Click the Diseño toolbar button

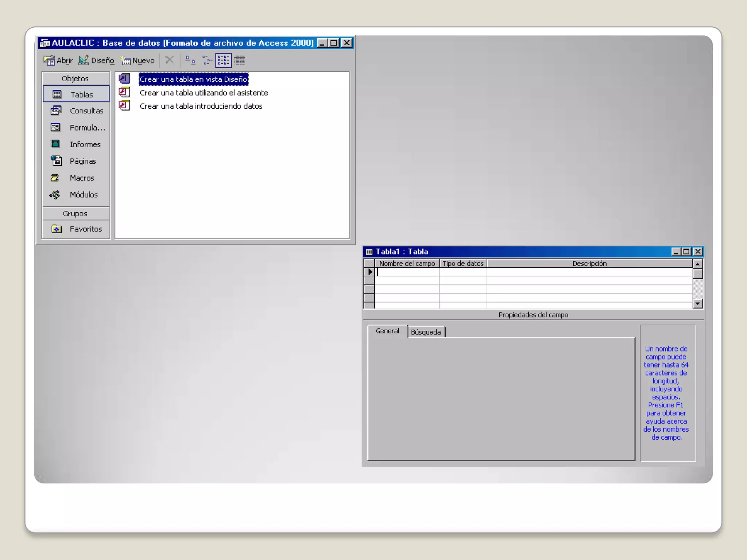97,61
